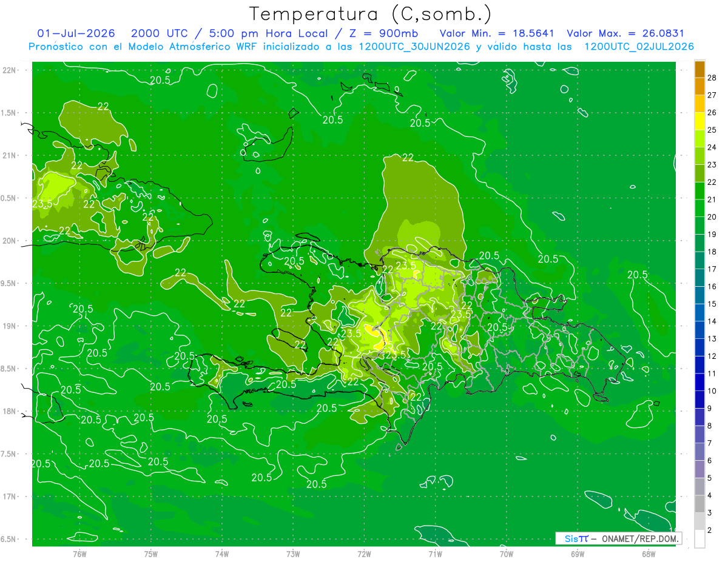Viewport: 728px width, 562px height.
Task: Pick the blue legend swatch between 13 and 14
Action: (x=699, y=330)
